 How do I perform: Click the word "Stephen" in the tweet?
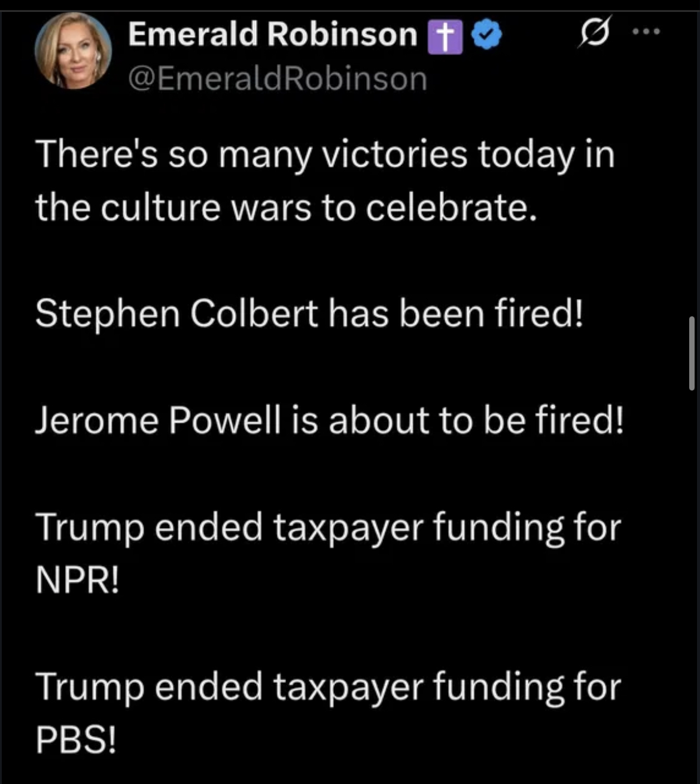pyautogui.click(x=108, y=313)
